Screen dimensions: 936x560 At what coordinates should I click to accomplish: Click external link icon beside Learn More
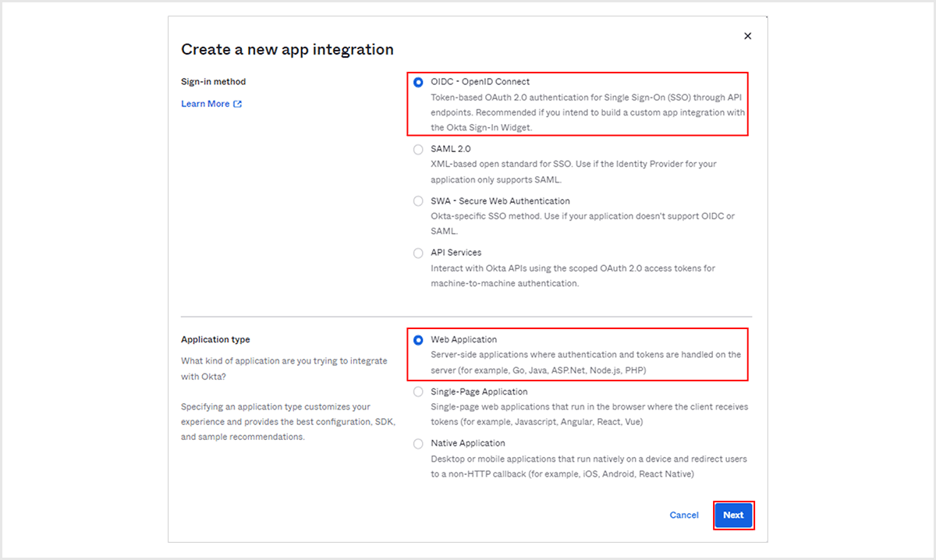click(238, 104)
